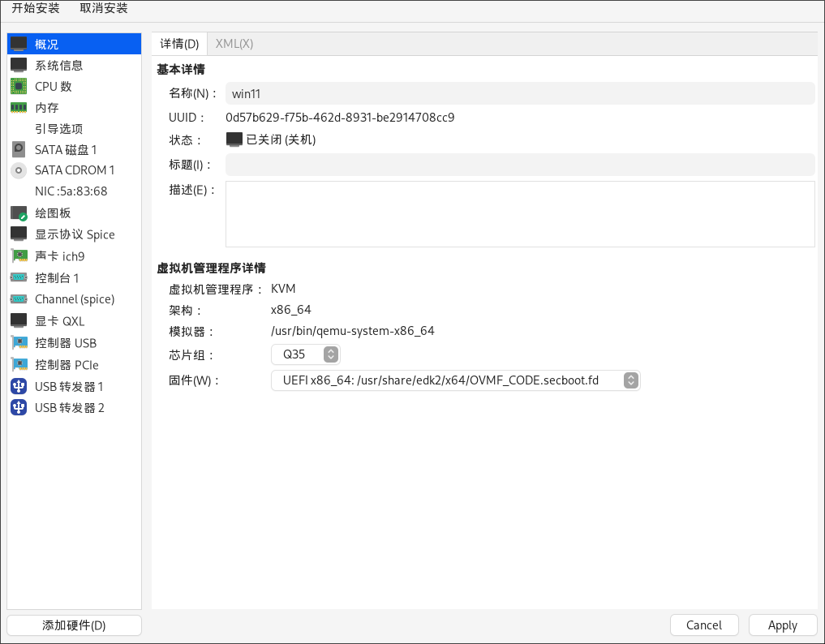Viewport: 825px width, 644px height.
Task: Select the memory RAM icon
Action: 19,107
